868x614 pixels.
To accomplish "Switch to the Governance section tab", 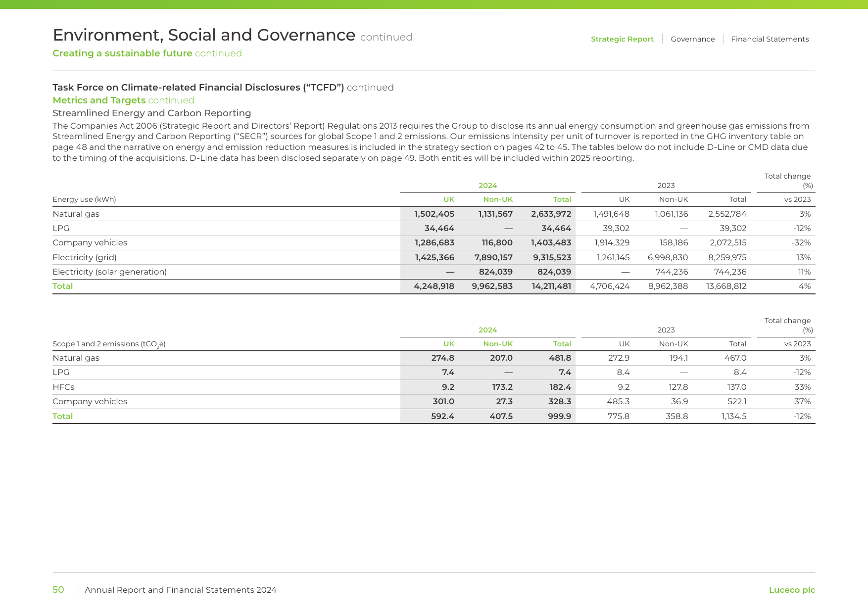I will (x=692, y=39).
